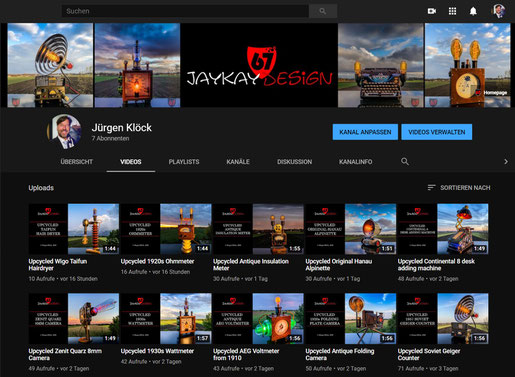Focus the Suchen search field
Viewport: 515px width, 377px height.
185,11
